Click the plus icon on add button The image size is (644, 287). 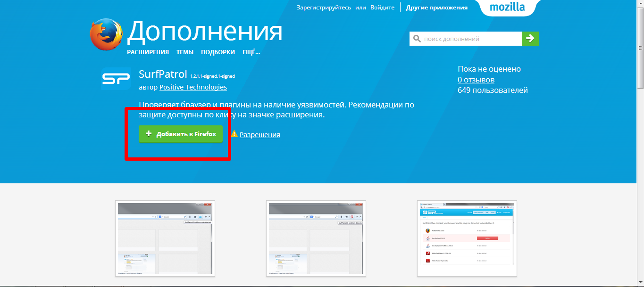coord(149,134)
